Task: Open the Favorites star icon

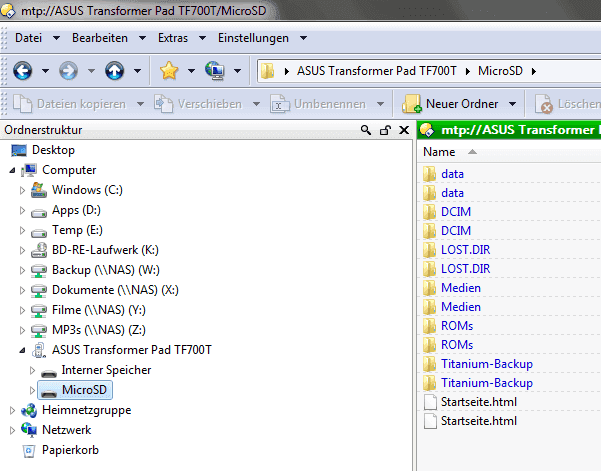Action: point(169,71)
